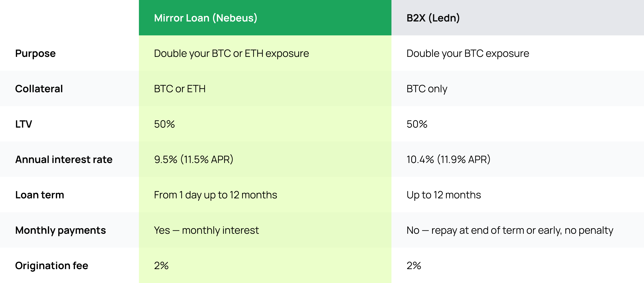This screenshot has height=283, width=644.
Task: Select the "BTC or ETH" collateral cell
Action: click(180, 89)
